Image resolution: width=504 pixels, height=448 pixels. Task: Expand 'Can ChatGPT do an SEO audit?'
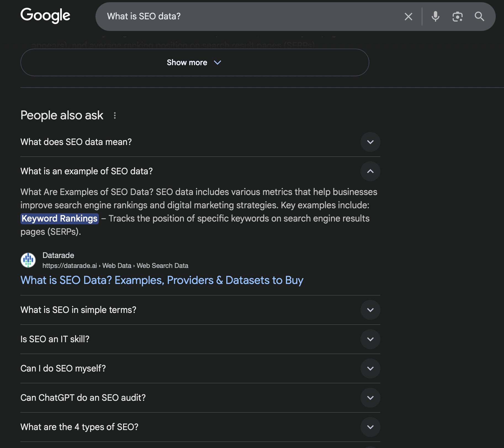coord(370,398)
